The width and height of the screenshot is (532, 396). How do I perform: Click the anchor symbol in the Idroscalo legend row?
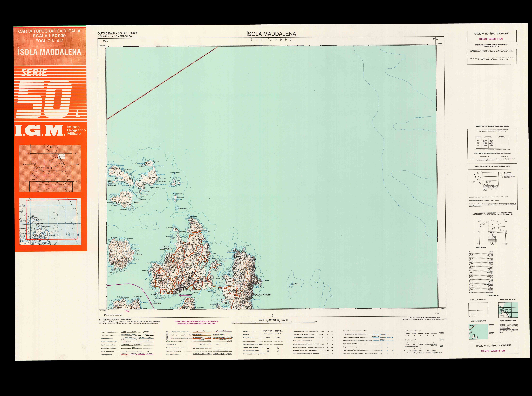[278, 351]
